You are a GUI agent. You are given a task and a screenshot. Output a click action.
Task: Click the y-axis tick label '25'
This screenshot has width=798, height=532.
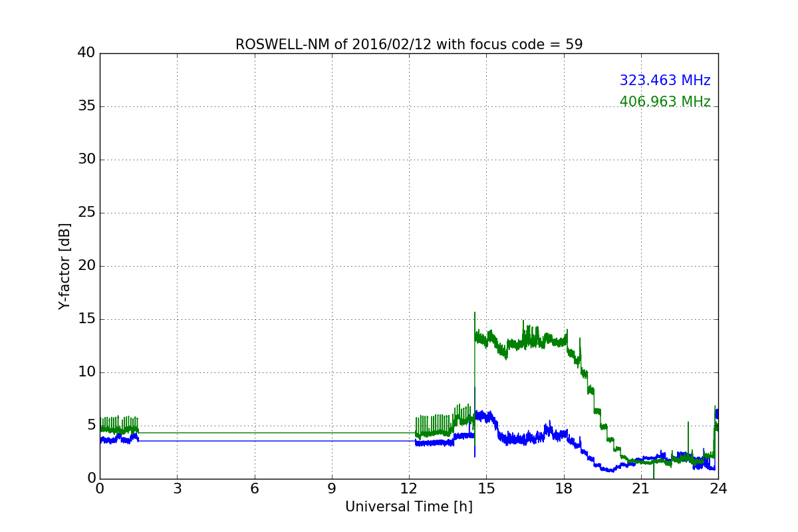(x=86, y=213)
